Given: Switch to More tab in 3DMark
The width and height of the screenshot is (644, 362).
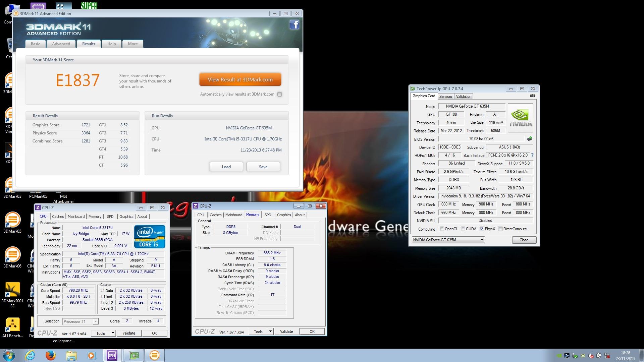Looking at the screenshot, I should click(x=133, y=44).
